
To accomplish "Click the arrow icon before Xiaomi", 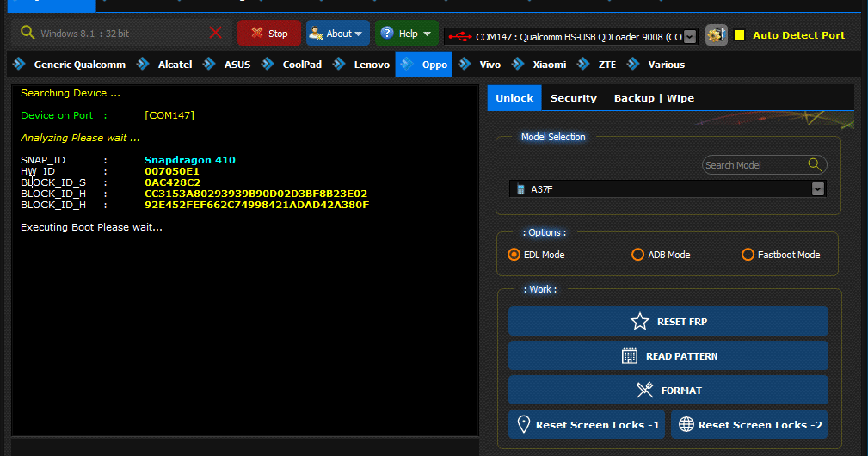I will (518, 64).
